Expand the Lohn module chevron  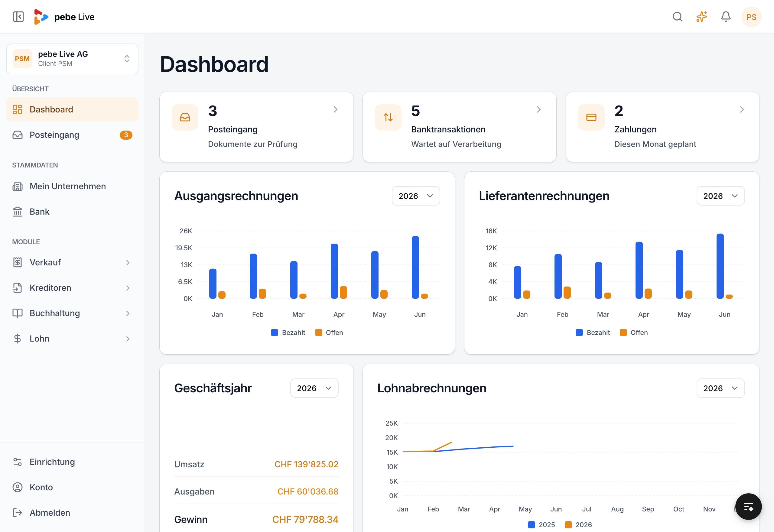[128, 338]
